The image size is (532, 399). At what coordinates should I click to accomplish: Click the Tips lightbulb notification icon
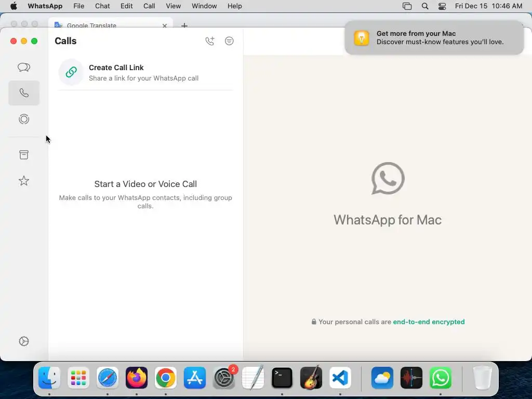[362, 37]
